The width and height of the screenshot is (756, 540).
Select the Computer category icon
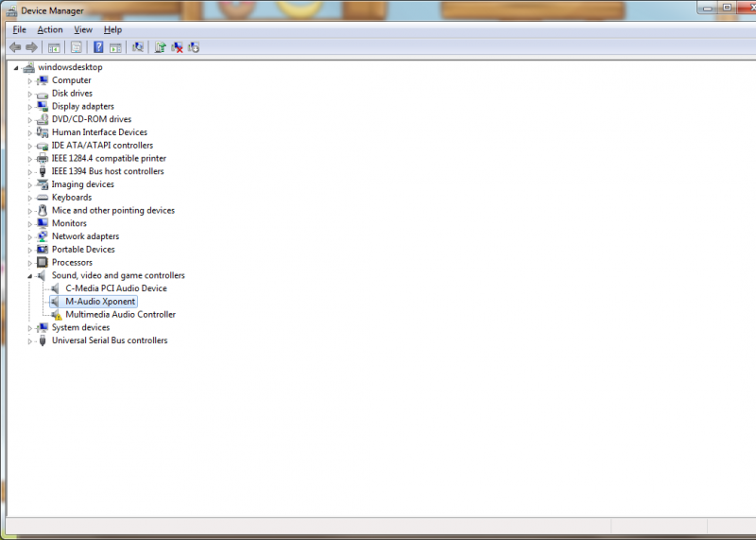[x=43, y=80]
